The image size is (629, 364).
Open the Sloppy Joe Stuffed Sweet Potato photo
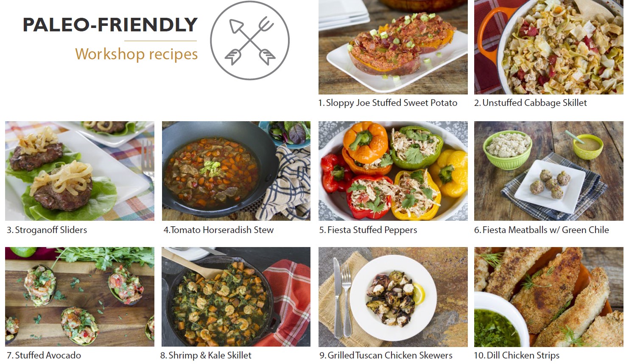393,47
